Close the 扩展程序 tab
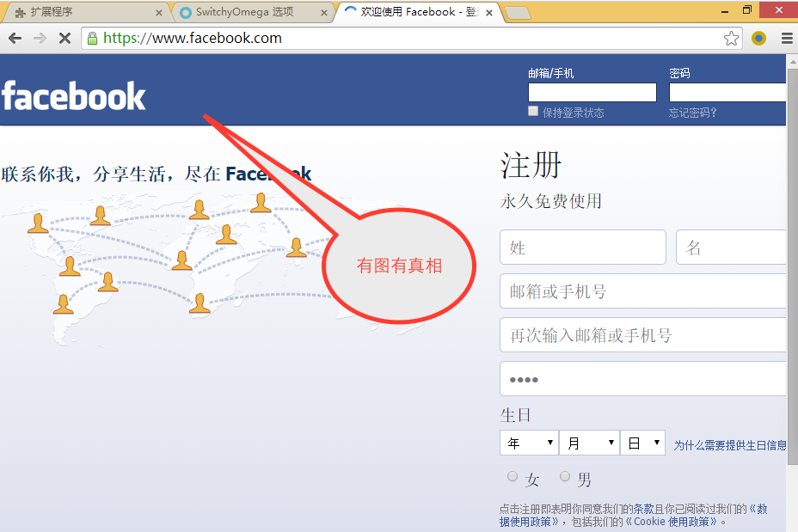This screenshot has height=532, width=798. click(159, 13)
